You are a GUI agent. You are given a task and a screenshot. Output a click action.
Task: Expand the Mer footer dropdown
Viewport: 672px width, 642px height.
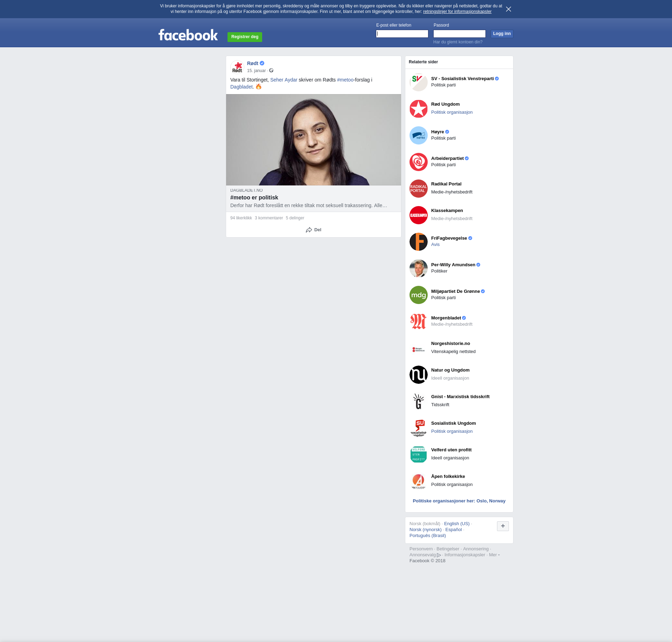coord(494,555)
